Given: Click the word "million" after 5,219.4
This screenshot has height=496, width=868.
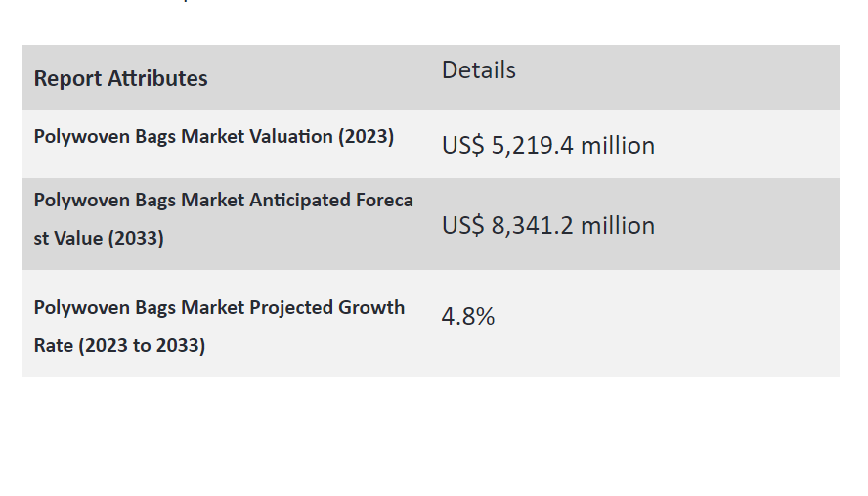Looking at the screenshot, I should pyautogui.click(x=618, y=146).
